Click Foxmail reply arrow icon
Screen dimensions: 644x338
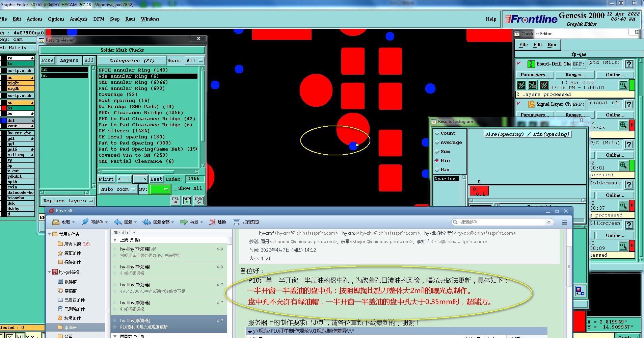pyautogui.click(x=118, y=222)
